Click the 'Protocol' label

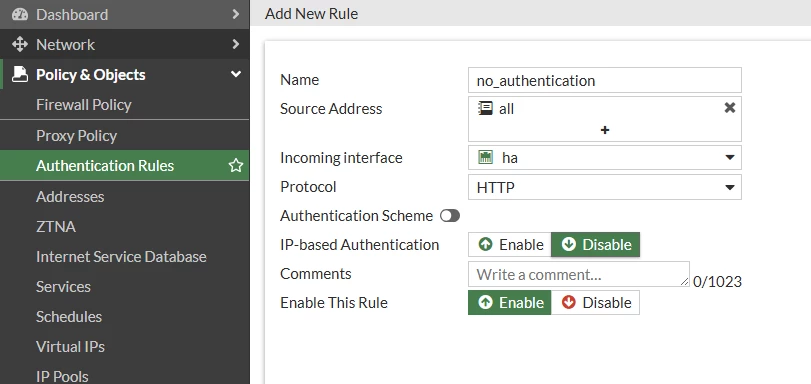pos(308,187)
